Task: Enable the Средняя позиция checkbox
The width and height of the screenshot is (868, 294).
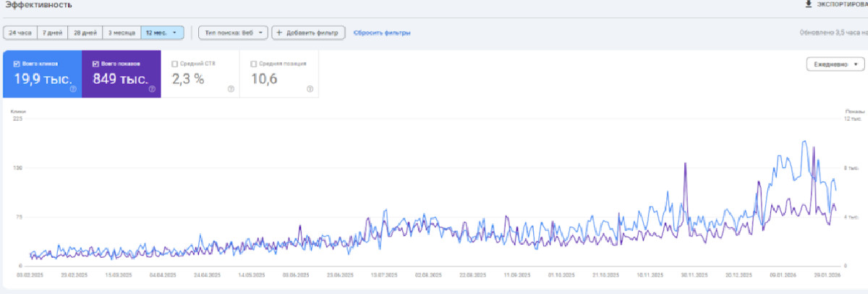Action: (x=253, y=64)
